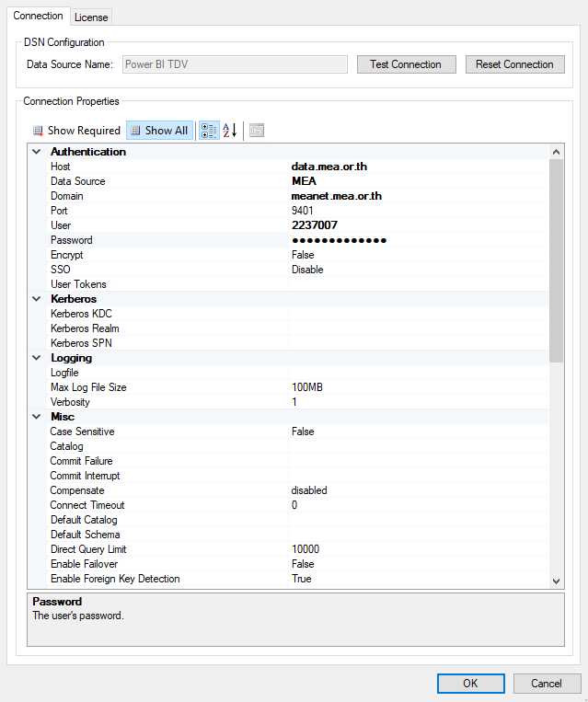Click the Encrypt property value
Image resolution: width=588 pixels, height=702 pixels.
tap(419, 255)
